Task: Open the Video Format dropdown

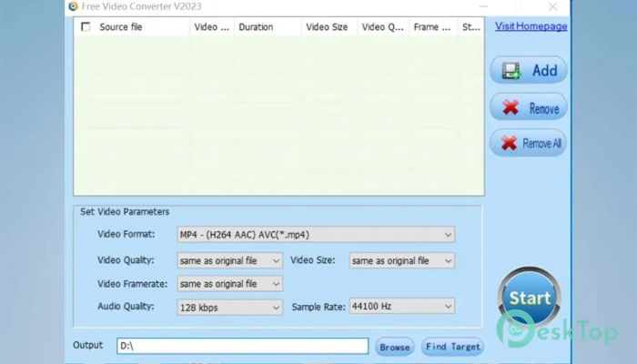Action: click(316, 235)
